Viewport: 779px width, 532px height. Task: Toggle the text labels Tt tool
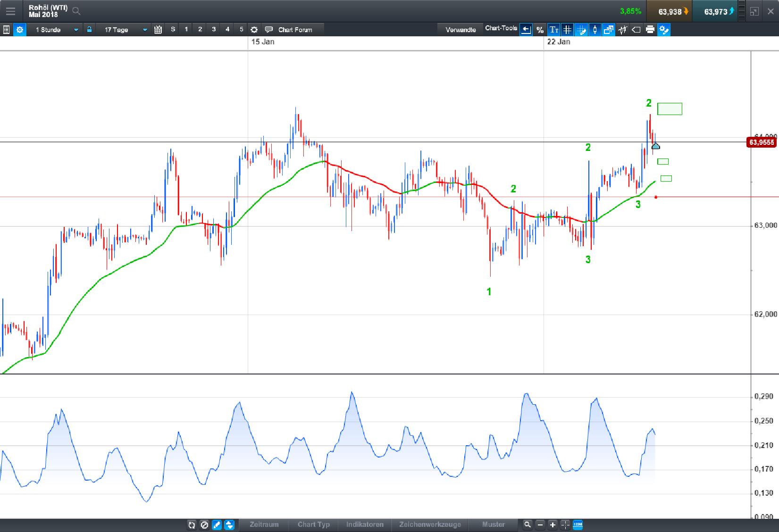(554, 30)
